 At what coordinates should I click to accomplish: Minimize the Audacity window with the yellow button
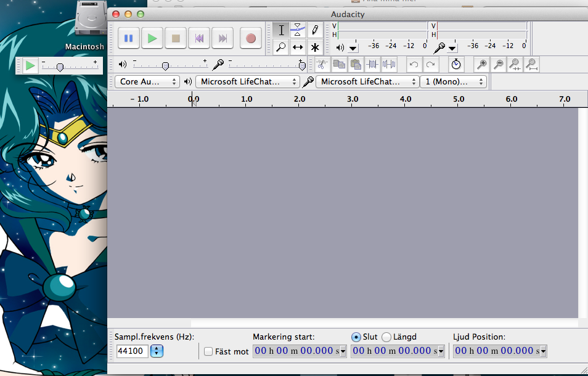(128, 14)
